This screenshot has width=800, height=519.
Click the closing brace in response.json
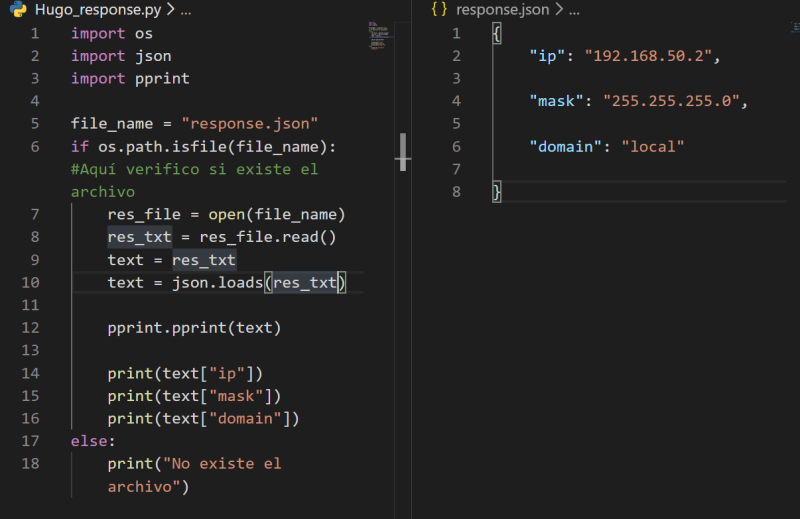[497, 191]
